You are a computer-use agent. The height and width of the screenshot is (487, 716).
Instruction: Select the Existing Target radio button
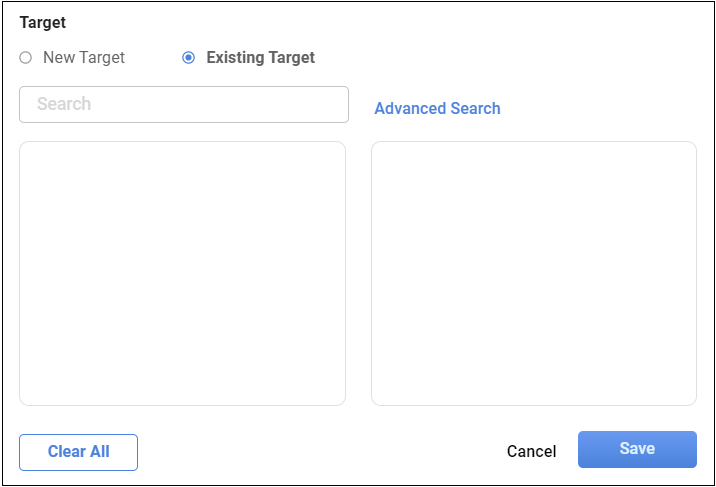tap(189, 58)
